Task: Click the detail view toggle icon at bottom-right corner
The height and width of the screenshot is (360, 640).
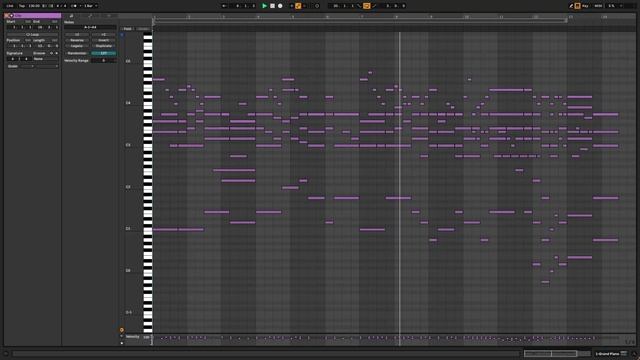Action: click(x=634, y=354)
